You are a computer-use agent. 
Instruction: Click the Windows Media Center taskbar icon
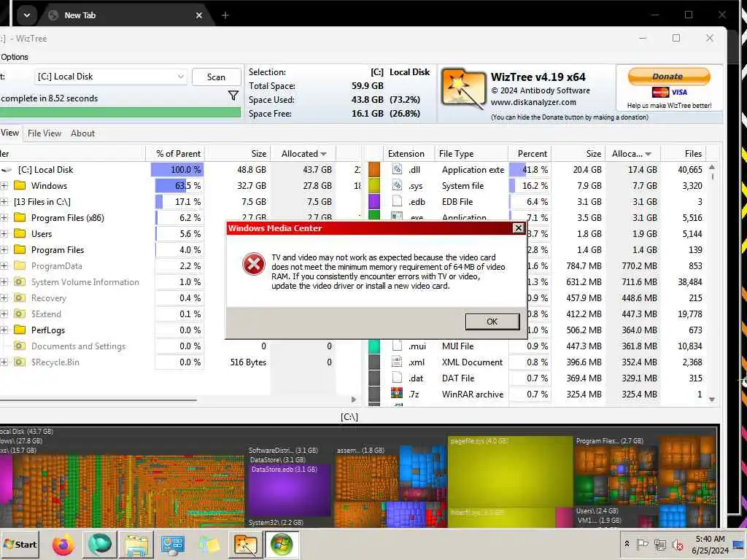tap(282, 545)
